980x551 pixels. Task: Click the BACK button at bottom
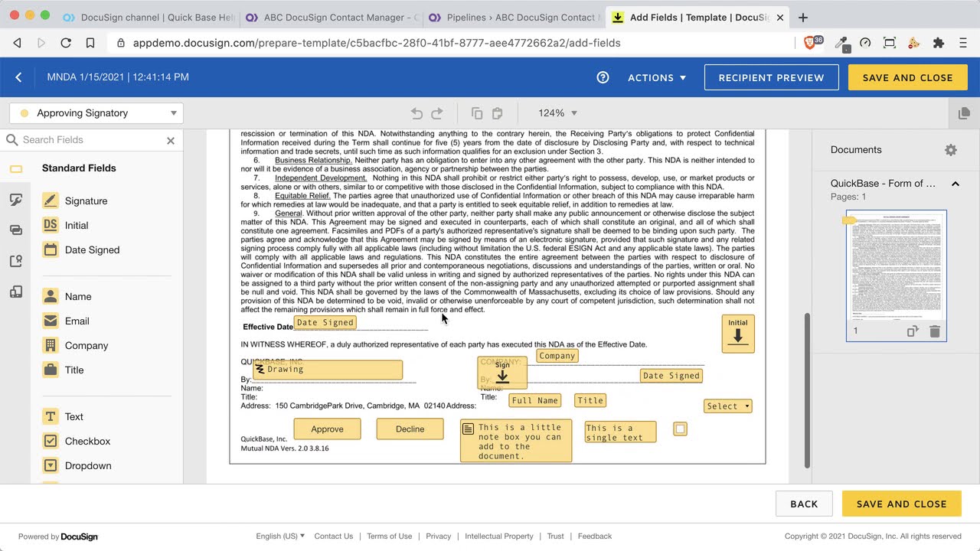pos(804,504)
